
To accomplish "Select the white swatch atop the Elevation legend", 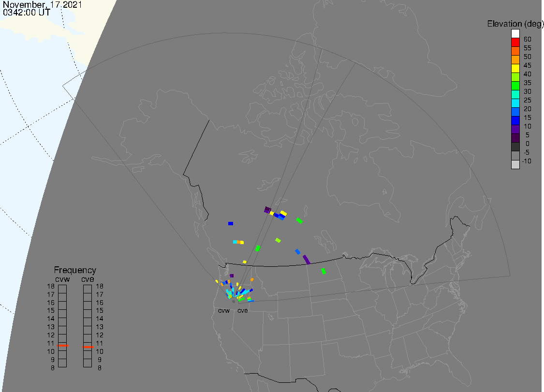I will (515, 34).
